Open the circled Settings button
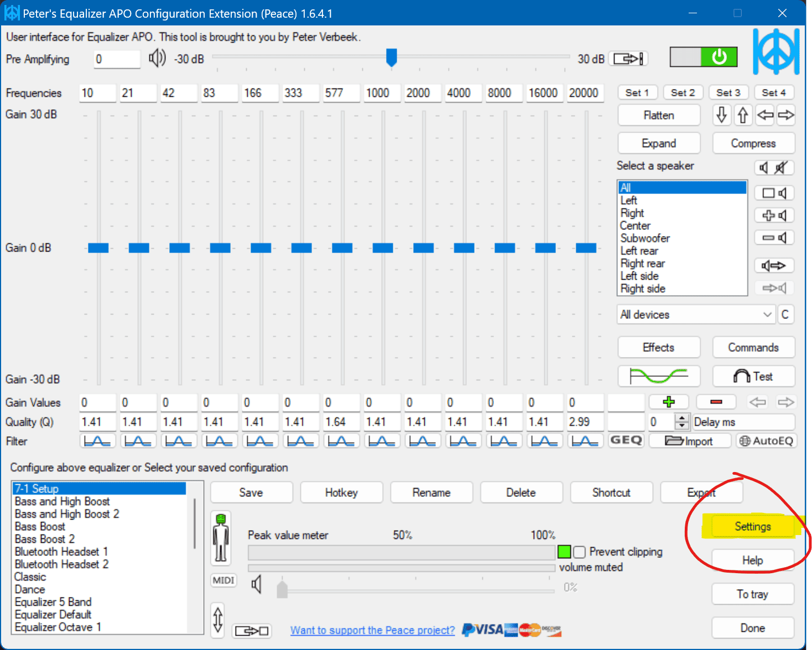Viewport: 812px width, 650px height. point(752,526)
